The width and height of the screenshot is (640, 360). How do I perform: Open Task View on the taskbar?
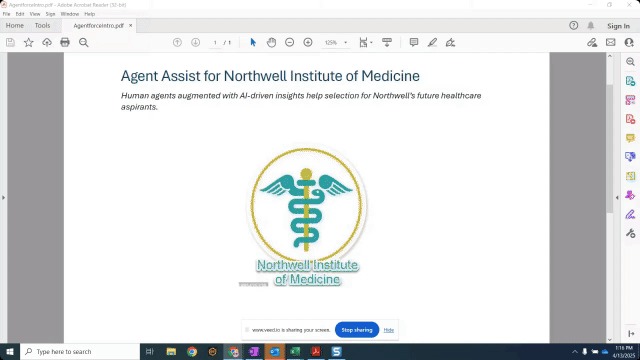point(150,351)
